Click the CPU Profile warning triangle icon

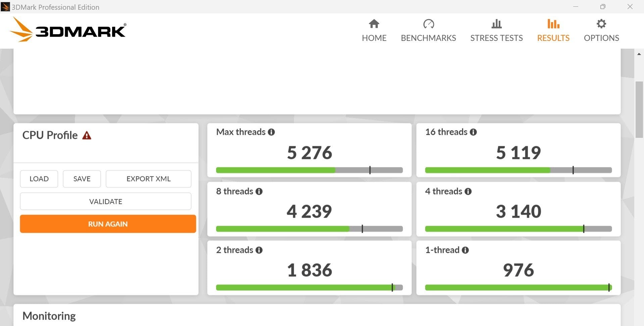(x=87, y=135)
